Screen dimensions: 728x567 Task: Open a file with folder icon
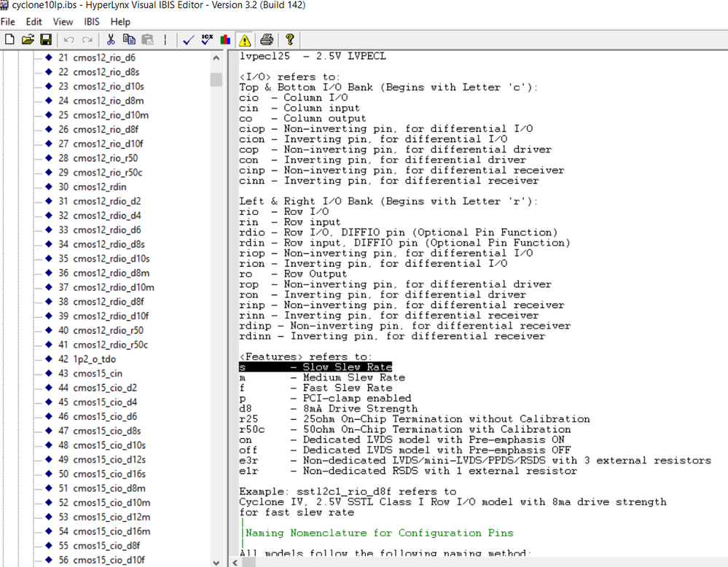(28, 39)
